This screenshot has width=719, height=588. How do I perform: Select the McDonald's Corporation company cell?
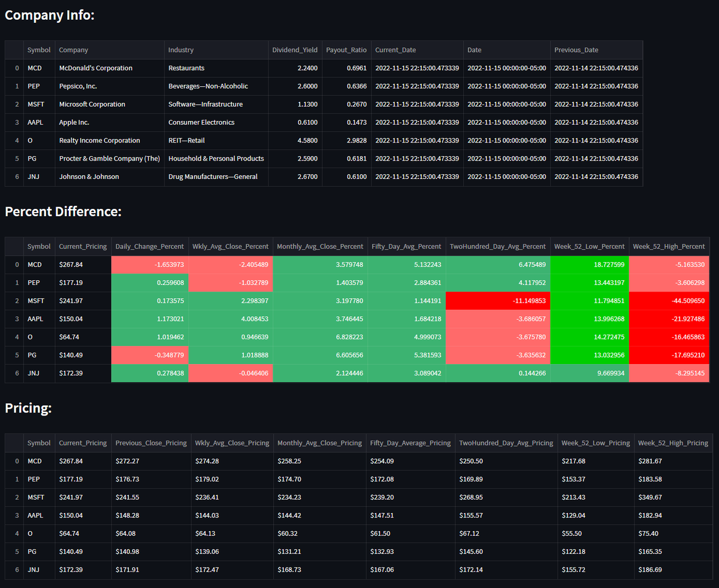pos(110,68)
